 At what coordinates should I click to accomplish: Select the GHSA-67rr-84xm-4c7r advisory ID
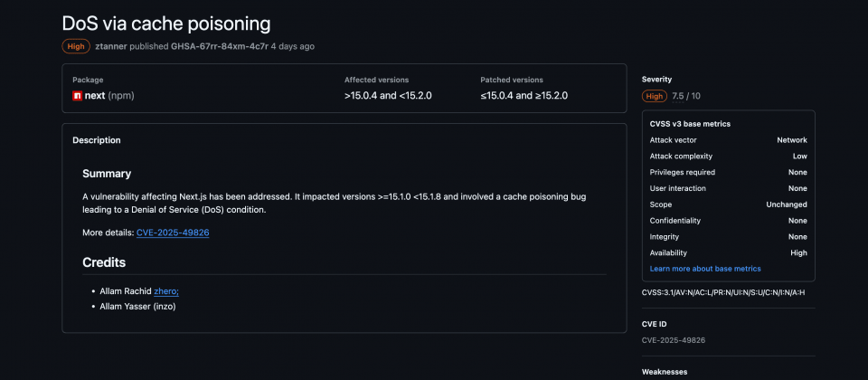tap(220, 46)
